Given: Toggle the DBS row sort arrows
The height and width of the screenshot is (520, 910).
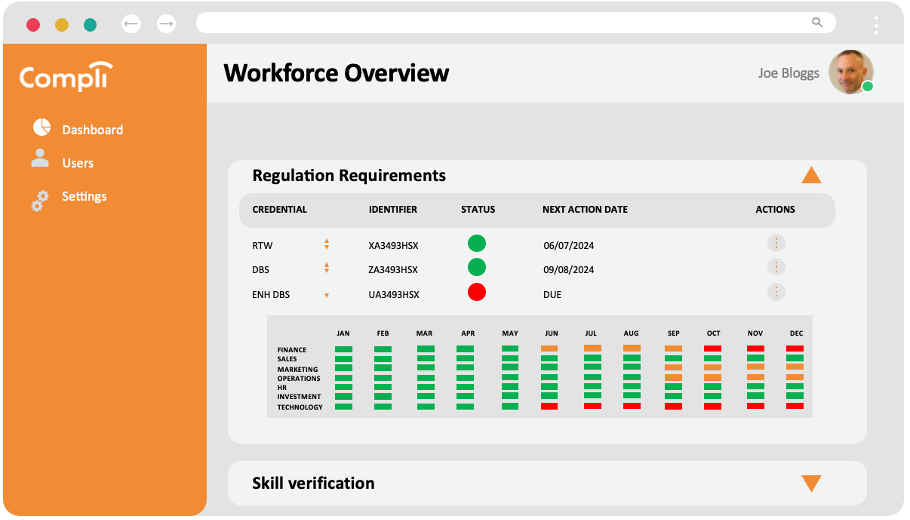Looking at the screenshot, I should [327, 268].
